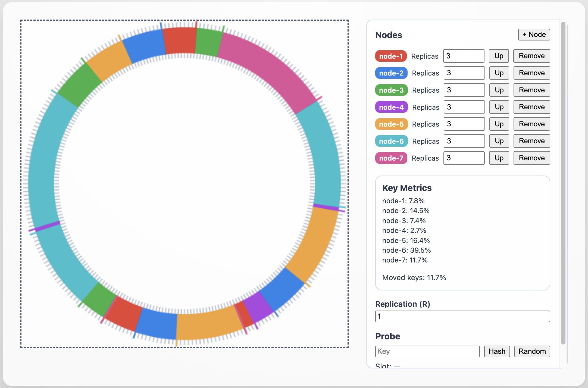Select the node-6 teal badge

tap(391, 141)
